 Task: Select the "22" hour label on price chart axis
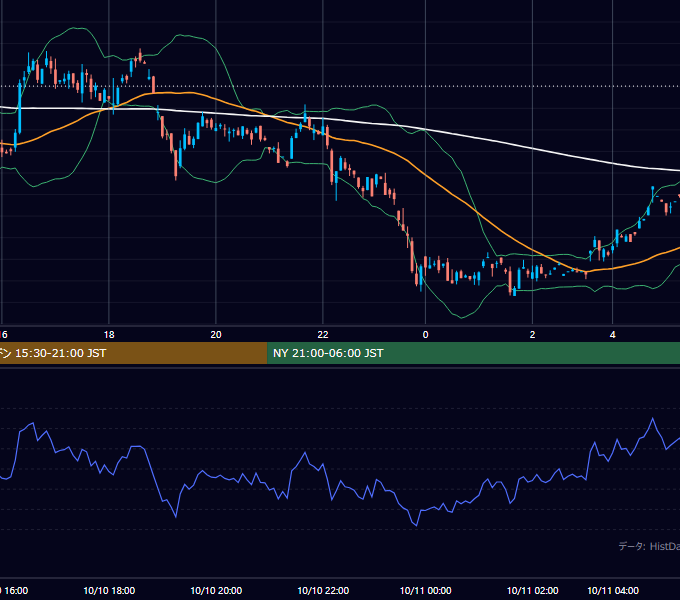[323, 335]
